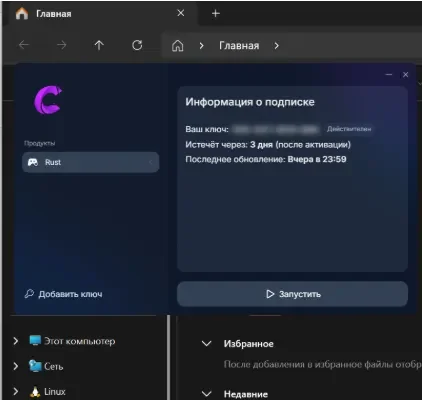The width and height of the screenshot is (422, 400).
Task: Select Этот компьютер in the sidebar
Action: click(x=80, y=341)
